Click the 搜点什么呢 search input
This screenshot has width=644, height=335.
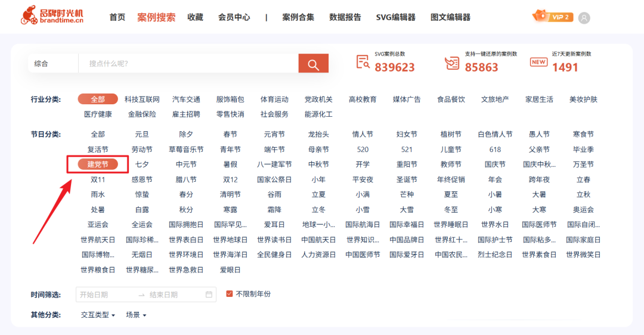188,64
